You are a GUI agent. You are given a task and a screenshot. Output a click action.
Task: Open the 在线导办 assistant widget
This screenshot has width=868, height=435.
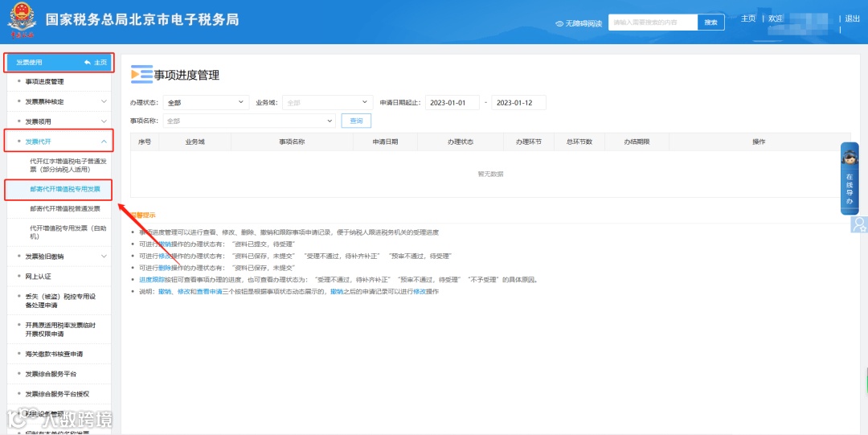(x=850, y=179)
